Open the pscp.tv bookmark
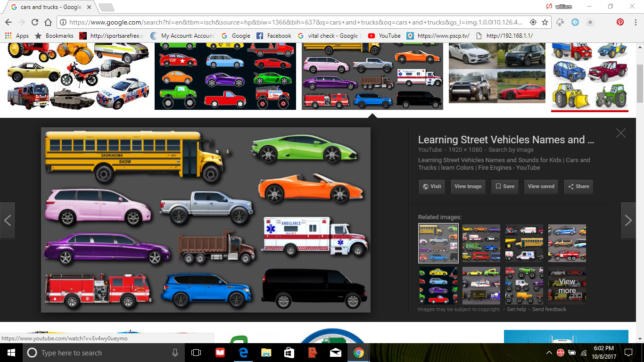 438,36
